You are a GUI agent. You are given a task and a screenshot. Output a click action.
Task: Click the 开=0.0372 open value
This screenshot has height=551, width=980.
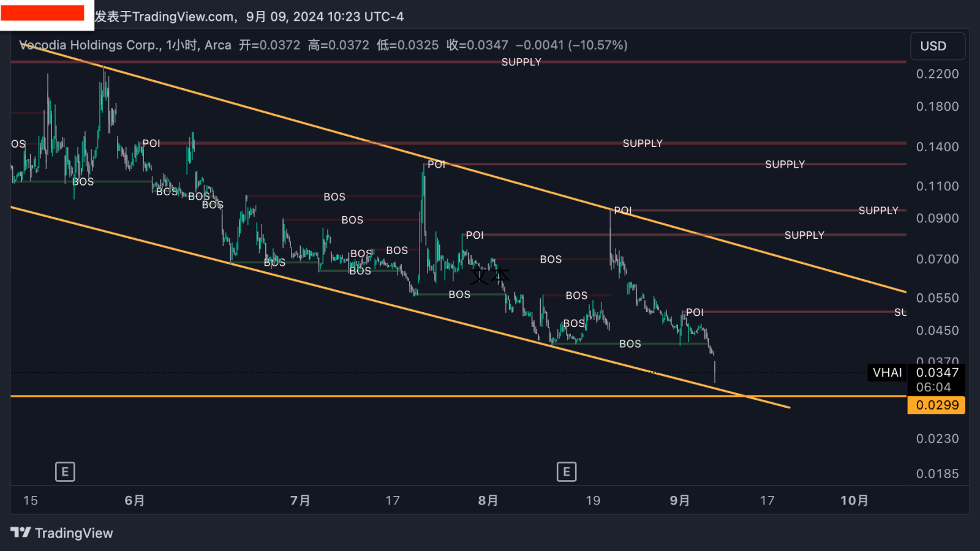(269, 45)
